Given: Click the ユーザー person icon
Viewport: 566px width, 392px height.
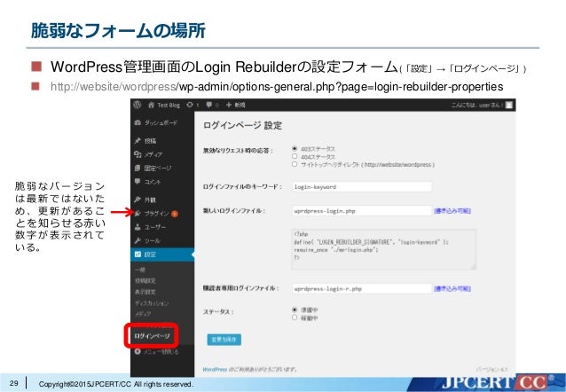Looking at the screenshot, I should (138, 227).
